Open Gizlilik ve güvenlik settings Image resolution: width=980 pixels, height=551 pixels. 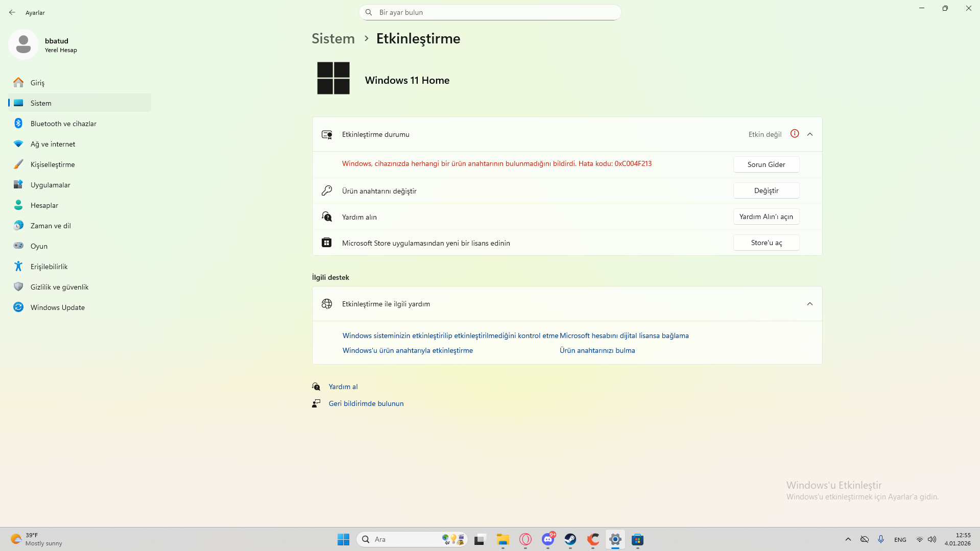(80, 286)
